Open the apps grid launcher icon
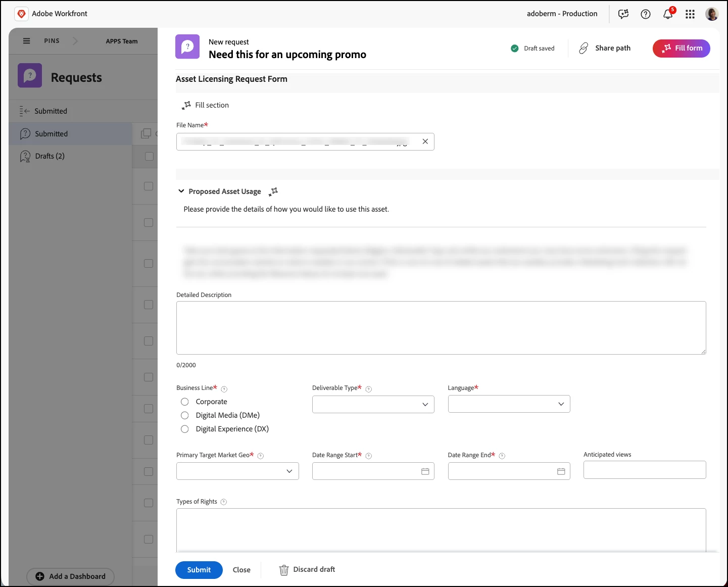Viewport: 728px width, 587px height. (690, 14)
